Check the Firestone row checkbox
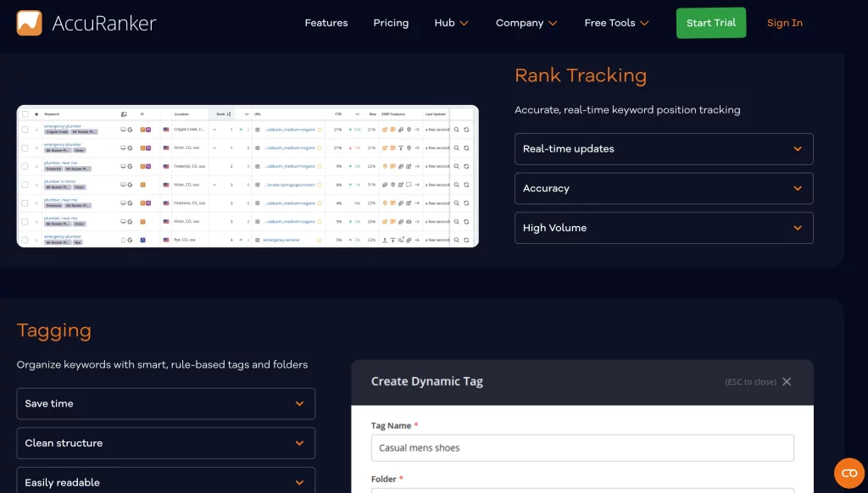 point(25,203)
